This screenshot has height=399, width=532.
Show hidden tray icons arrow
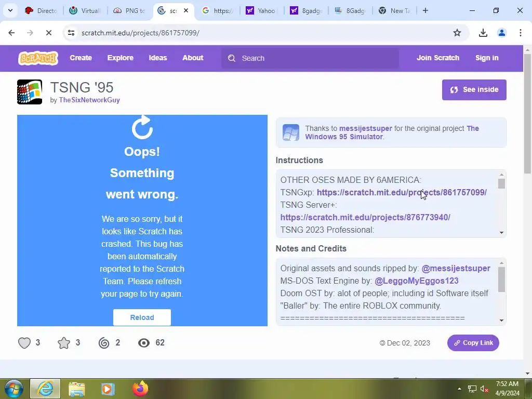pos(459,389)
